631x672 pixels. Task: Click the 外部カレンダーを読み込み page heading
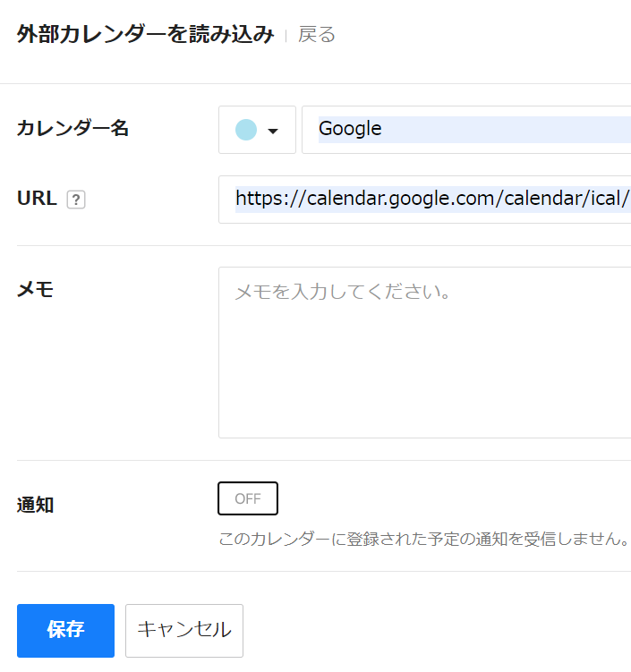(x=146, y=34)
